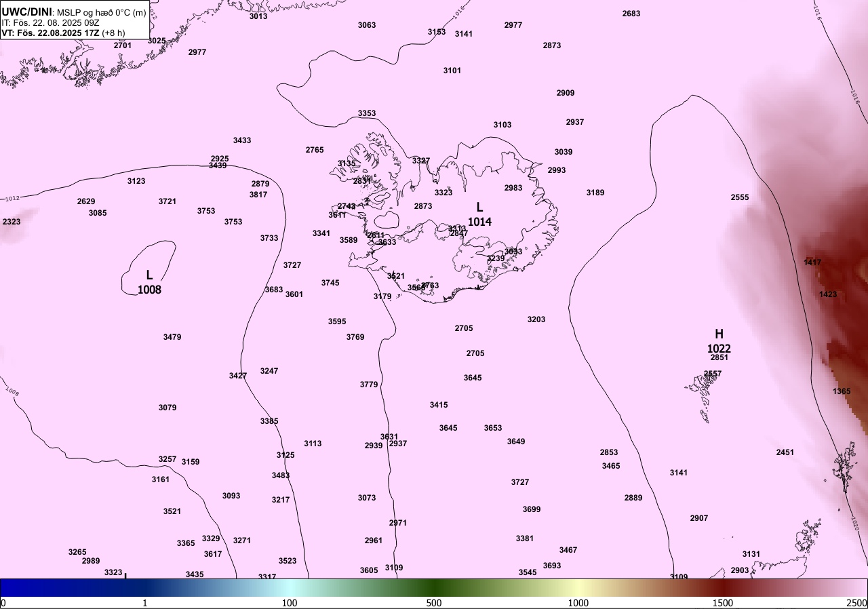
Task: Click the freezing level value 3013
Action: pyautogui.click(x=258, y=16)
